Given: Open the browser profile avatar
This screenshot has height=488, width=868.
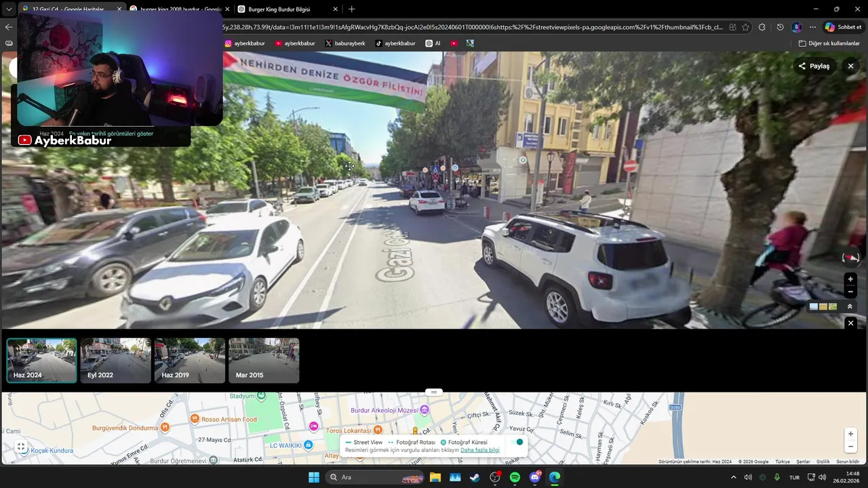Looking at the screenshot, I should 796,27.
